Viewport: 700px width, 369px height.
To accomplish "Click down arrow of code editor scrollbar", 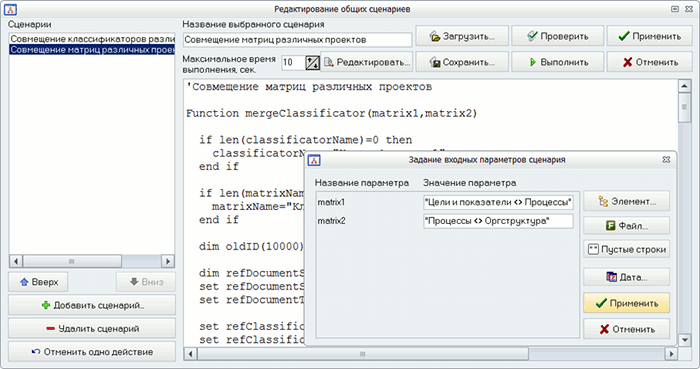I will 684,340.
